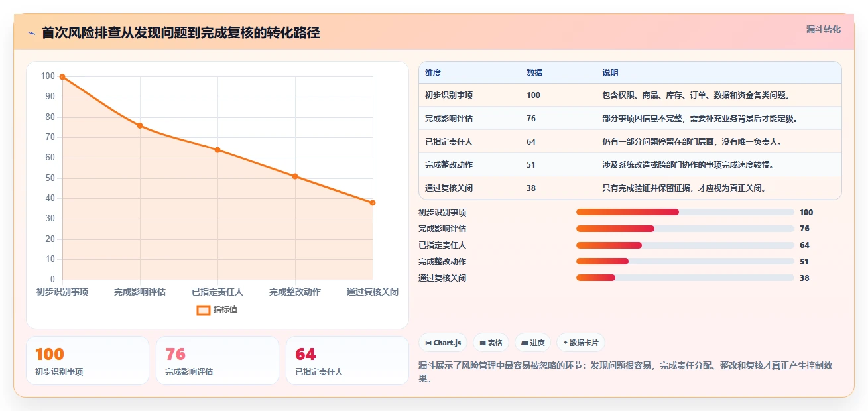Image resolution: width=868 pixels, height=411 pixels.
Task: Click the 漏斗转化 label in header
Action: (x=823, y=30)
